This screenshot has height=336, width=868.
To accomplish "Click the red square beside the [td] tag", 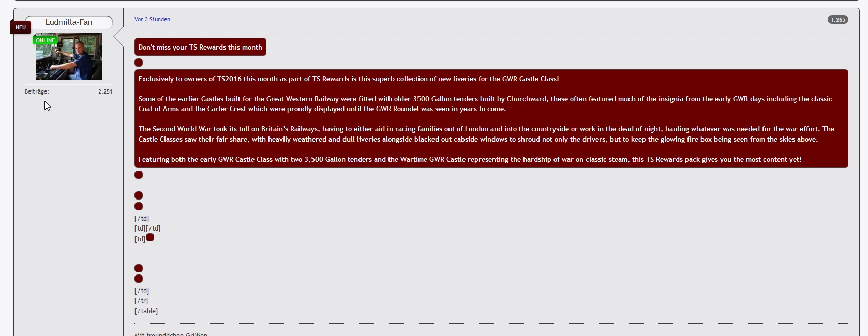I will [x=150, y=237].
